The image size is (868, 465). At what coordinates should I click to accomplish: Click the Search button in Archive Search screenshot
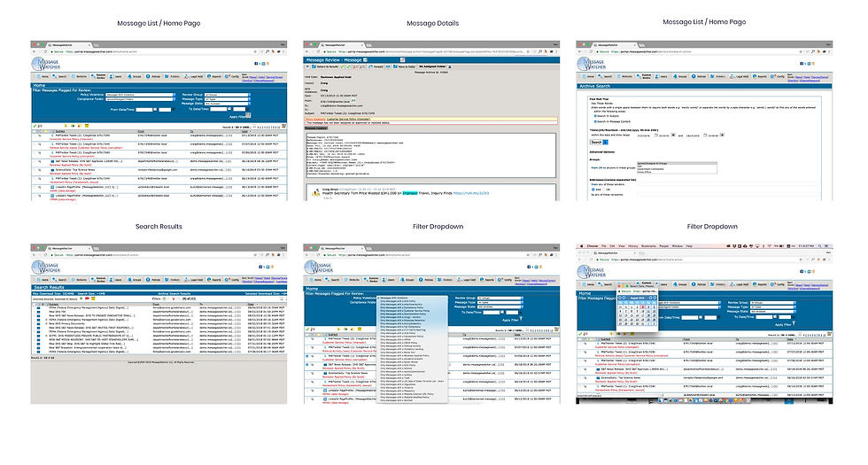[599, 143]
